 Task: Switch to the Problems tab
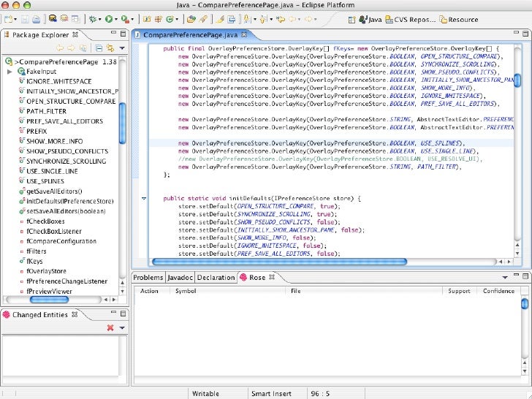click(x=148, y=278)
